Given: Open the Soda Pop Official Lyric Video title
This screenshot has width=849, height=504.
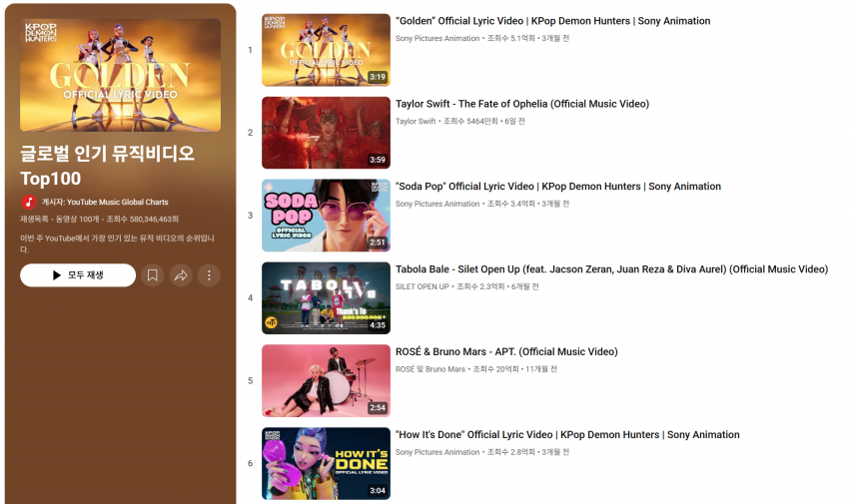Looking at the screenshot, I should click(558, 187).
